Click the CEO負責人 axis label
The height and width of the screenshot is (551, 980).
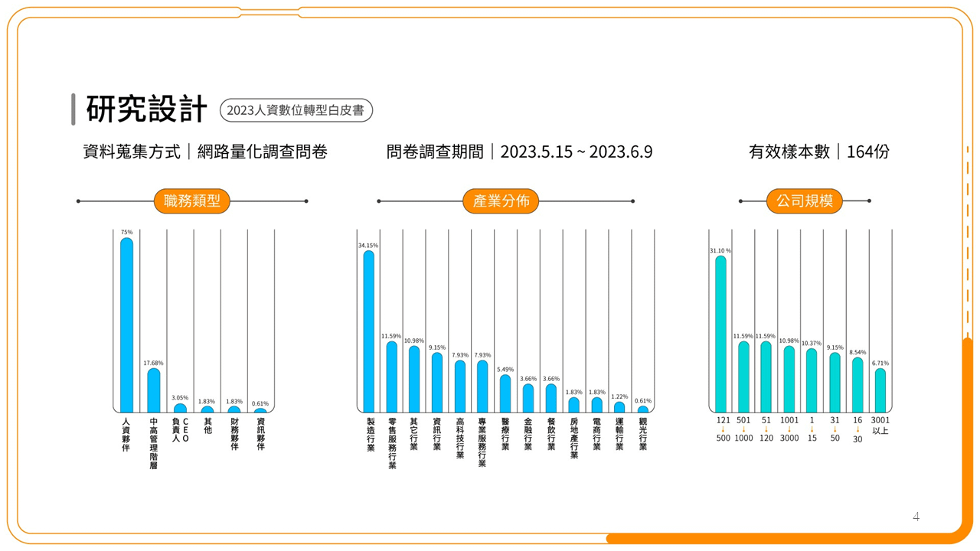[x=181, y=429]
